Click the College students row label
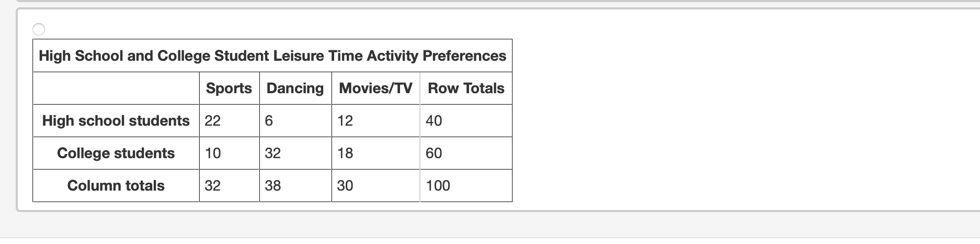Viewport: 980px width, 244px height. coord(116,153)
